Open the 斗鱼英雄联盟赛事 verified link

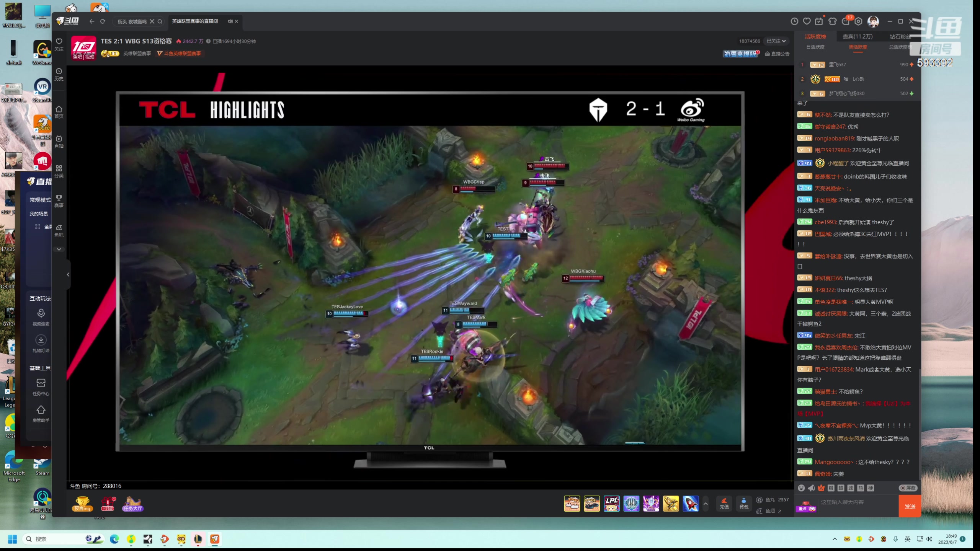(179, 54)
